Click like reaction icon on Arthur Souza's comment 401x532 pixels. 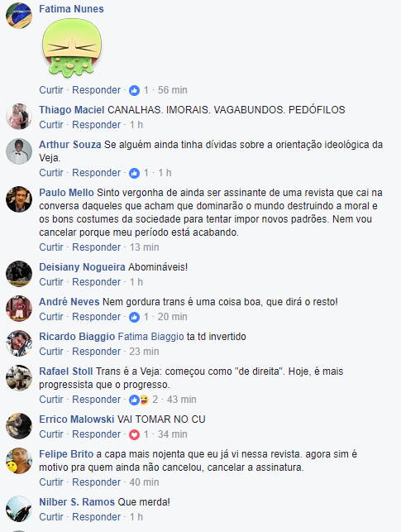point(134,173)
